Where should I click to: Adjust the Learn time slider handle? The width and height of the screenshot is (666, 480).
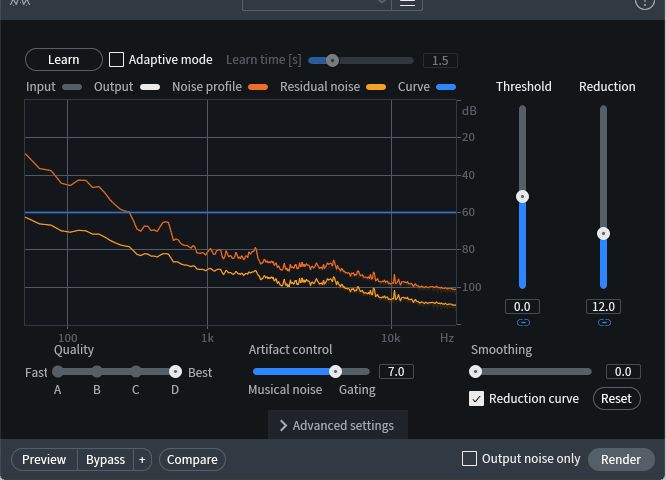[332, 60]
